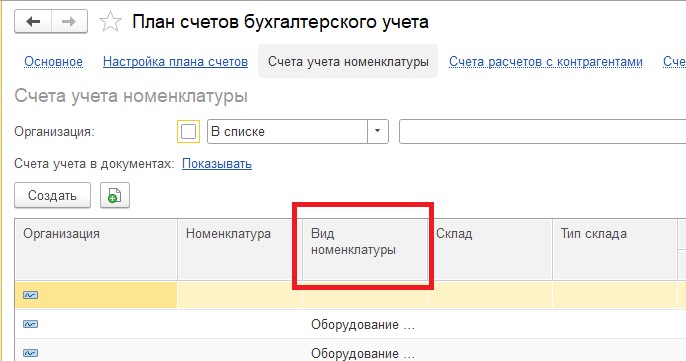Click the Организация filter label
The height and width of the screenshot is (361, 686).
pyautogui.click(x=54, y=132)
